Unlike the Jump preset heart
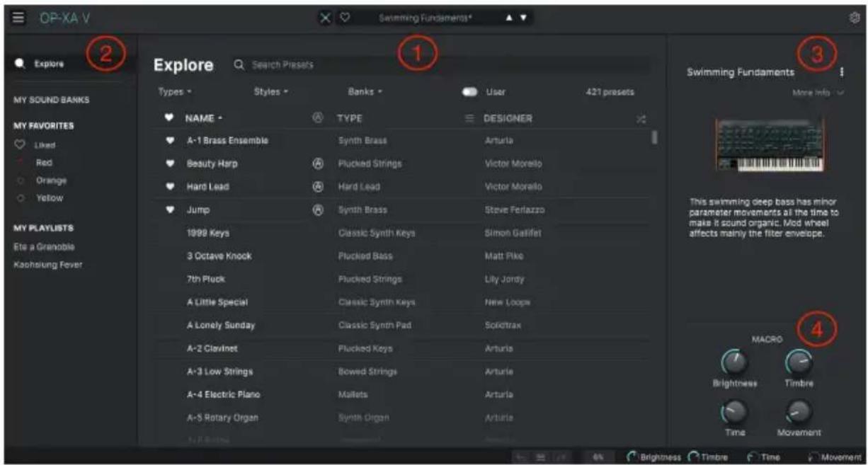 click(169, 210)
